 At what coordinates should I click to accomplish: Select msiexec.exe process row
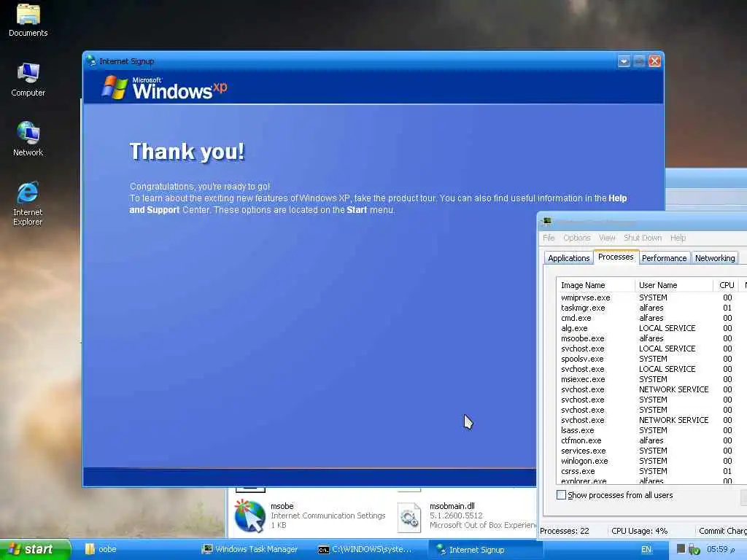coord(651,379)
